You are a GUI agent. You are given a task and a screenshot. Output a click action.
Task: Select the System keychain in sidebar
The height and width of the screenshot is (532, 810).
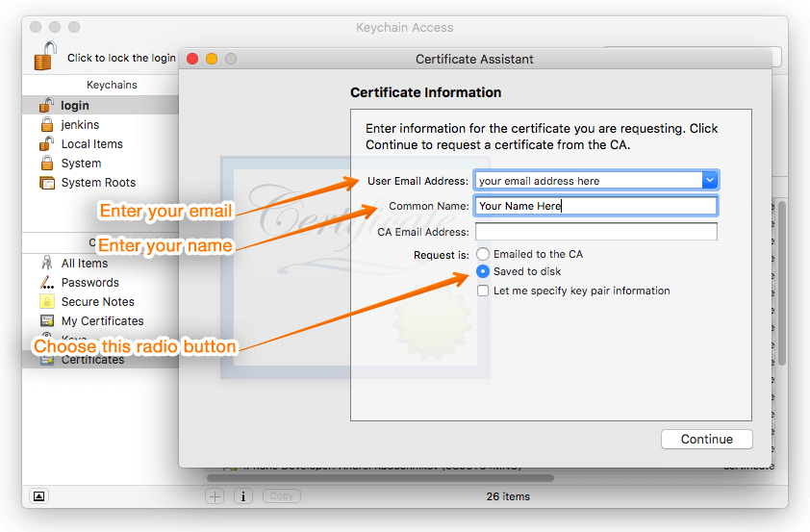tap(81, 164)
